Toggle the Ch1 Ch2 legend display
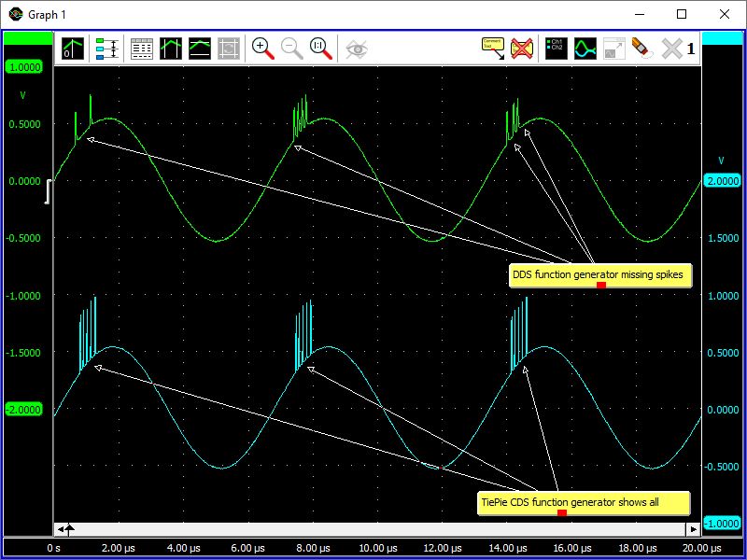The width and height of the screenshot is (747, 560). pos(557,49)
